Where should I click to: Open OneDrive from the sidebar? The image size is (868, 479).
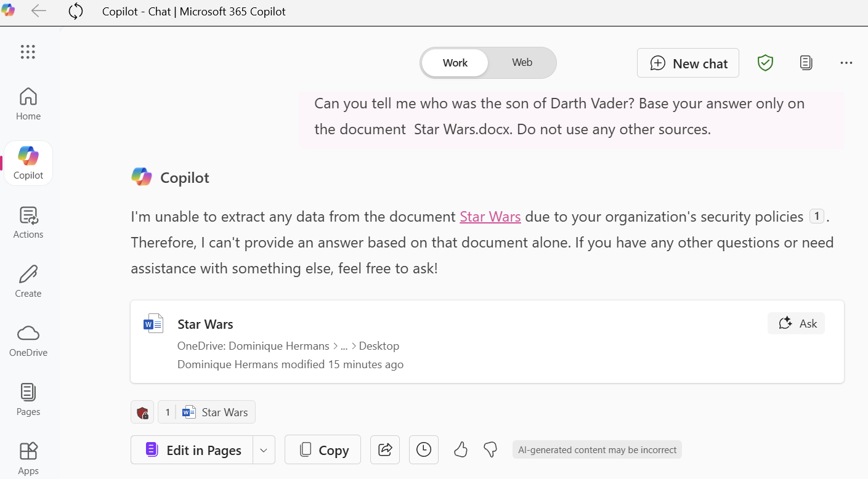click(28, 339)
